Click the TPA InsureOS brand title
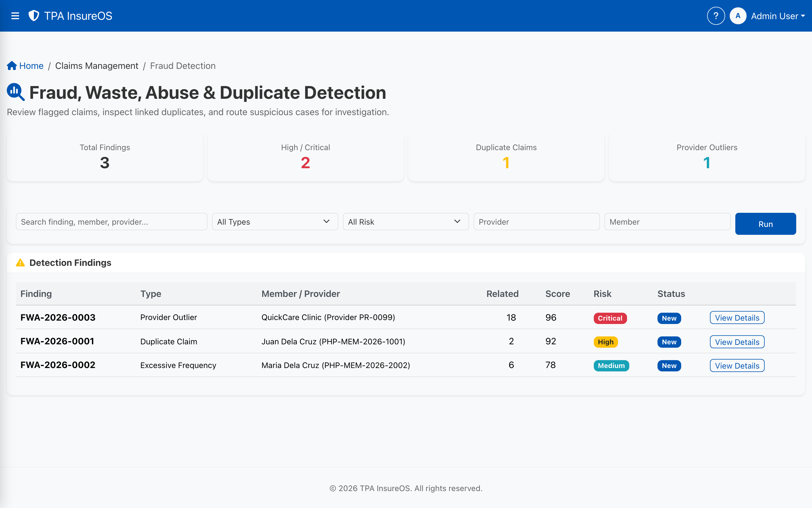The image size is (812, 508). [78, 16]
